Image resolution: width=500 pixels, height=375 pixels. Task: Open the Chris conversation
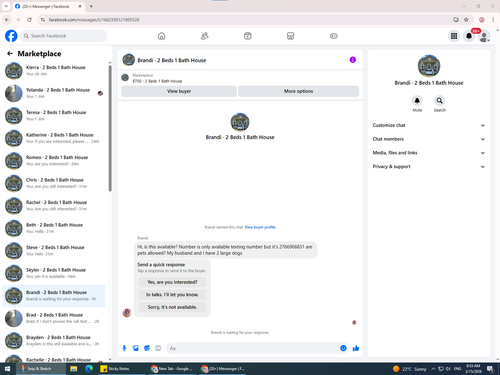54,183
